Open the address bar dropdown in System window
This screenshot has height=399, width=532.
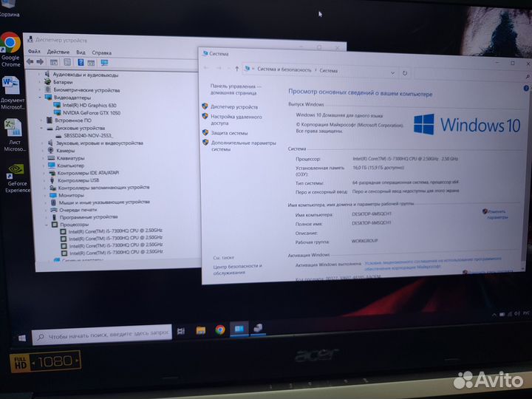[392, 73]
